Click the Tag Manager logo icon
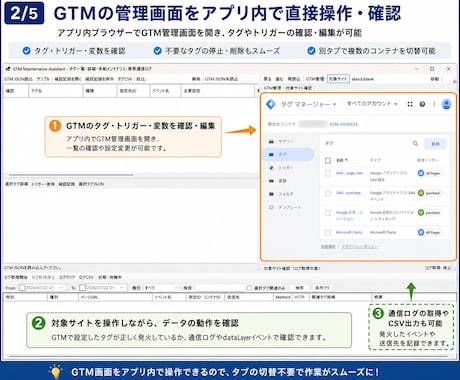This screenshot has height=380, width=460. [x=271, y=104]
